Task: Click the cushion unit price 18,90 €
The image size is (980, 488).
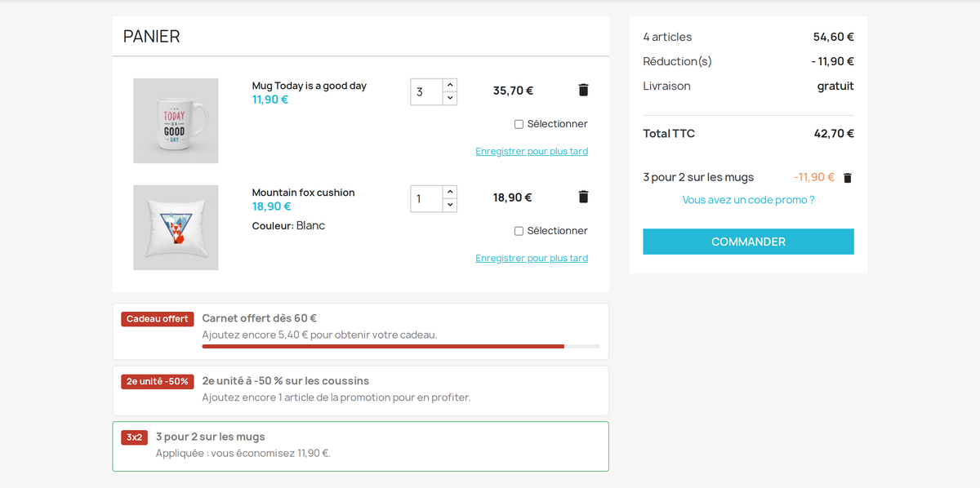Action: pos(270,206)
